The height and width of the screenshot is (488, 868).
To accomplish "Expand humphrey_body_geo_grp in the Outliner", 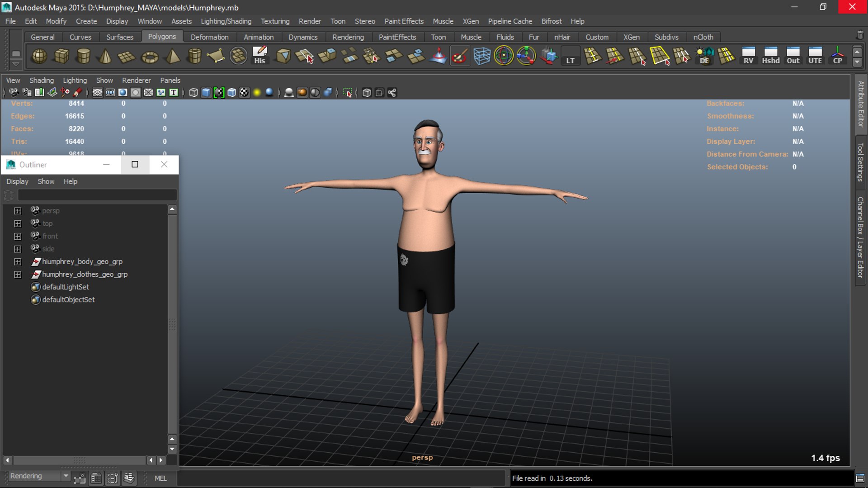I will (18, 261).
